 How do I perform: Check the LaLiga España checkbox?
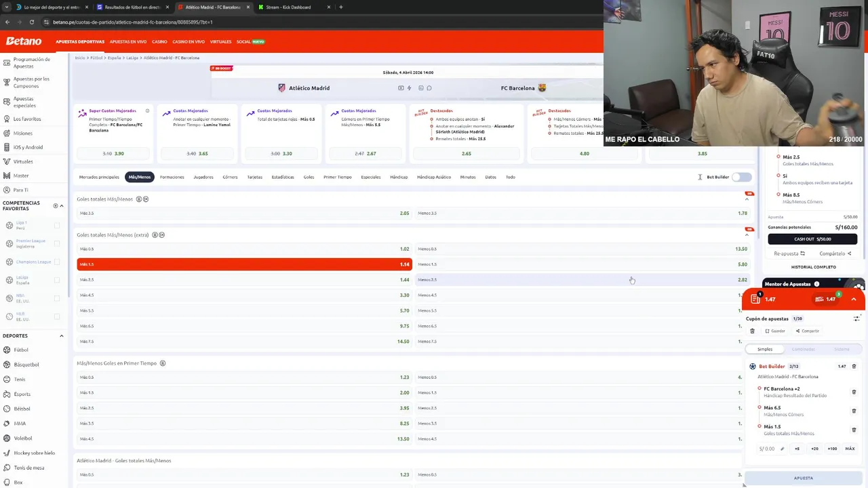[x=57, y=280]
